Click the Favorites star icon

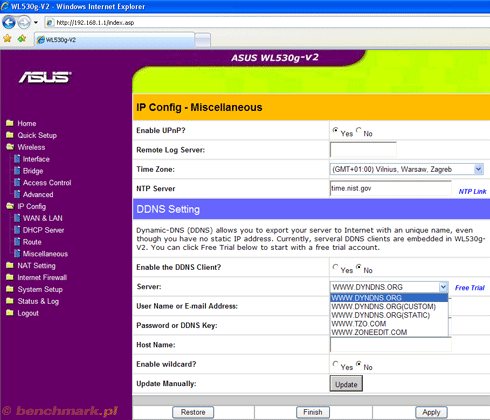pyautogui.click(x=7, y=39)
